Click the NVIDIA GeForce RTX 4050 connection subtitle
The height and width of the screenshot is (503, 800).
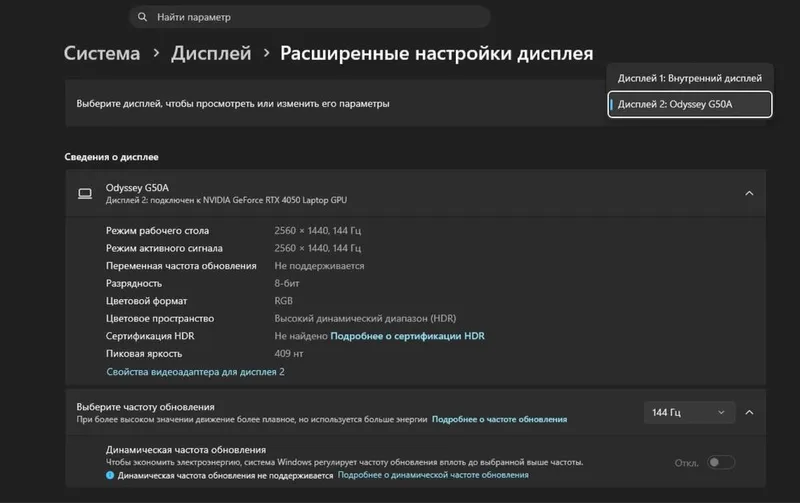pos(226,200)
